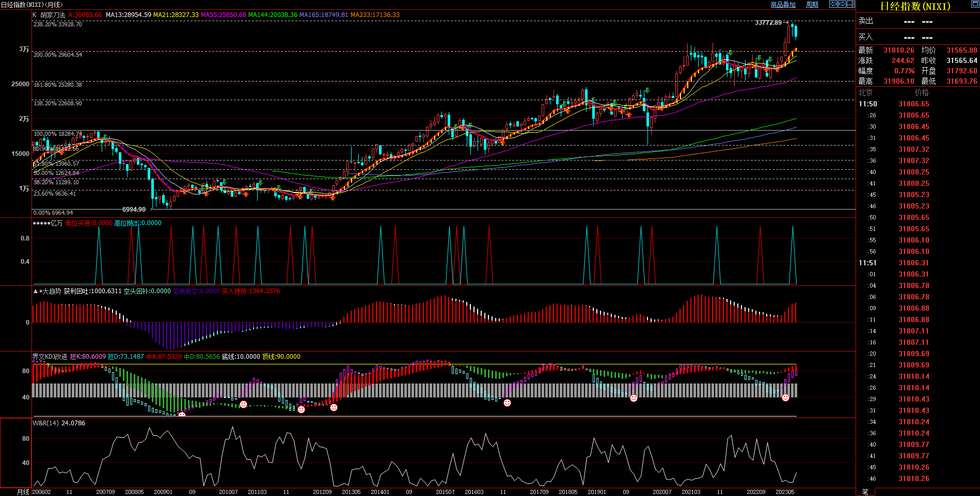The height and width of the screenshot is (496, 980).
Task: Click the forward arrow navigation icon
Action: tap(842, 4)
